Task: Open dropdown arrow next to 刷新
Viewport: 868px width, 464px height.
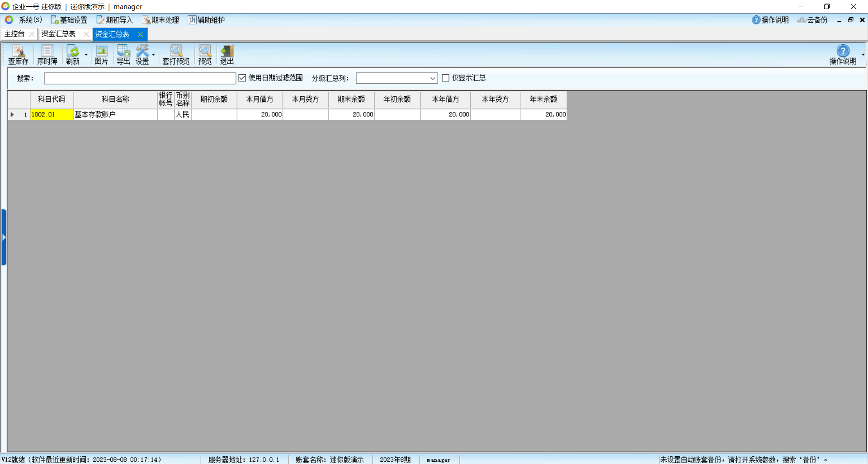Action: point(86,55)
